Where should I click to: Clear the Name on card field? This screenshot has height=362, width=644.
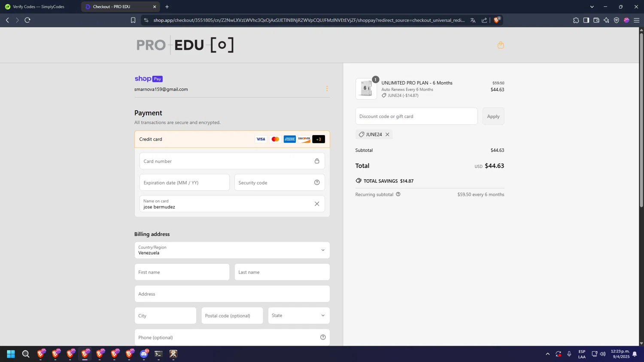(317, 204)
